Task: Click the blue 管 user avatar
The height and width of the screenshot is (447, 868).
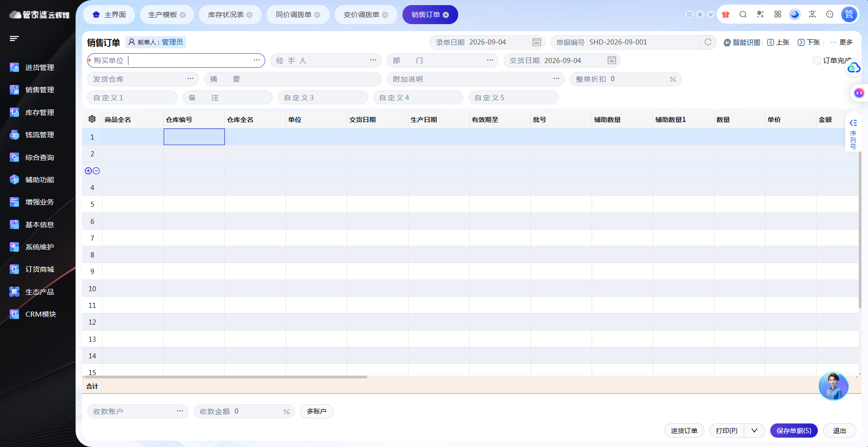Action: coord(849,14)
